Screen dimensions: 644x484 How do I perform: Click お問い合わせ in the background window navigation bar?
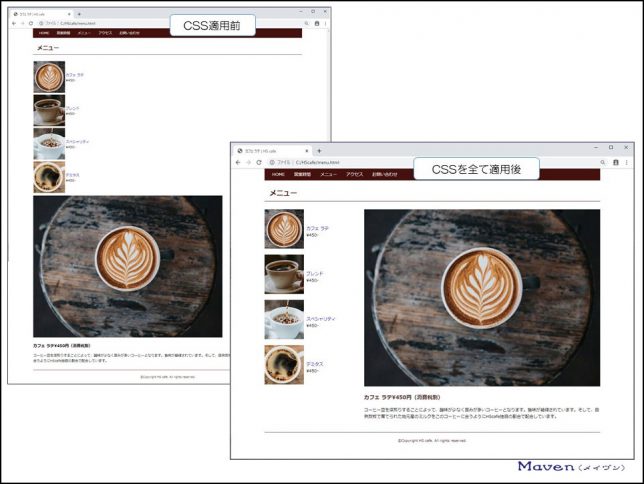[129, 33]
